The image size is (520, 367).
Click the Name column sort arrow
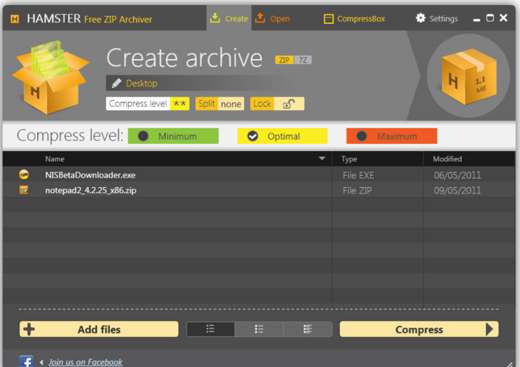click(x=322, y=158)
